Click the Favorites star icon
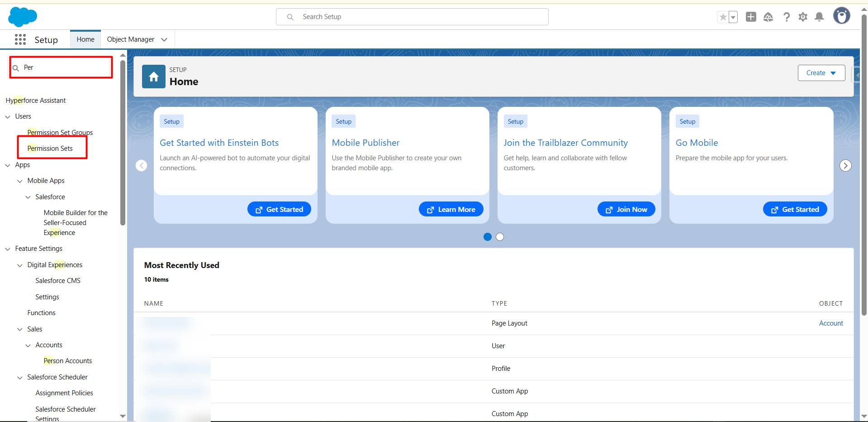This screenshot has height=422, width=868. coord(723,17)
